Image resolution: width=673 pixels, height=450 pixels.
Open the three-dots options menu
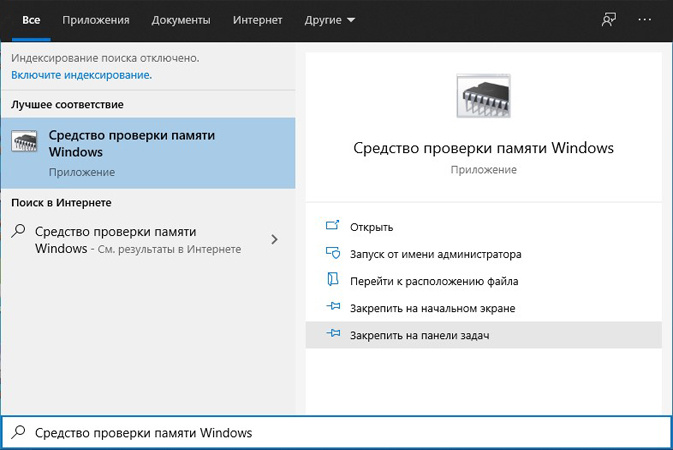644,20
